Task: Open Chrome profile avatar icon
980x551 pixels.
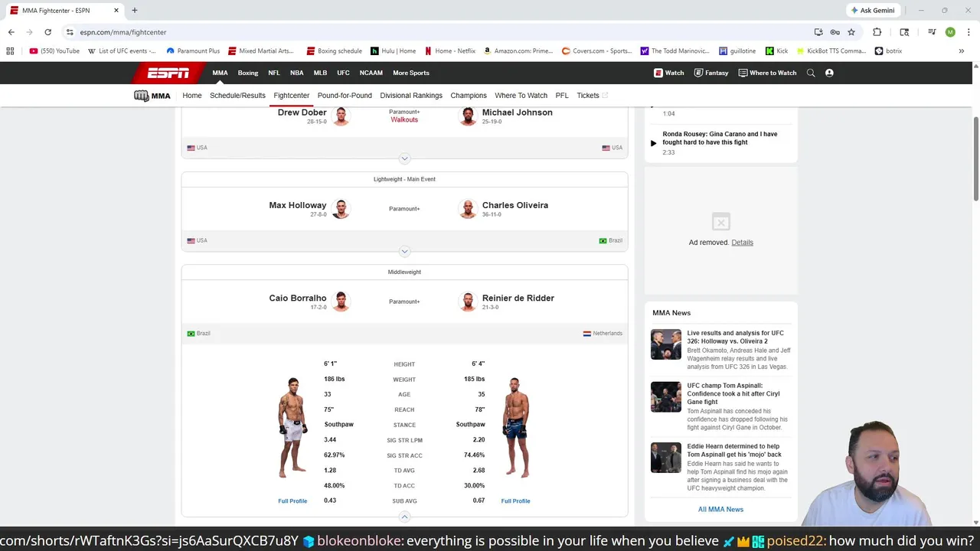Action: point(950,32)
